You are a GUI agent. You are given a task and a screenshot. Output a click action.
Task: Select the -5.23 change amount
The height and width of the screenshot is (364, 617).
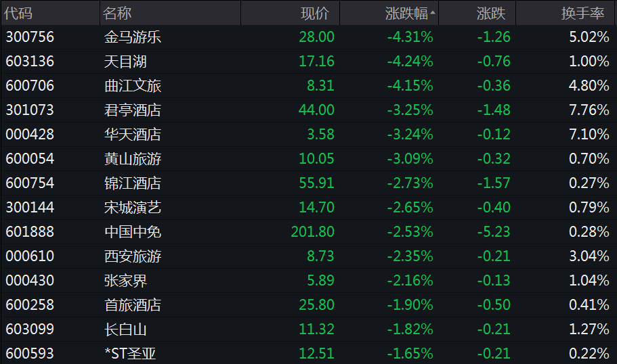(494, 232)
